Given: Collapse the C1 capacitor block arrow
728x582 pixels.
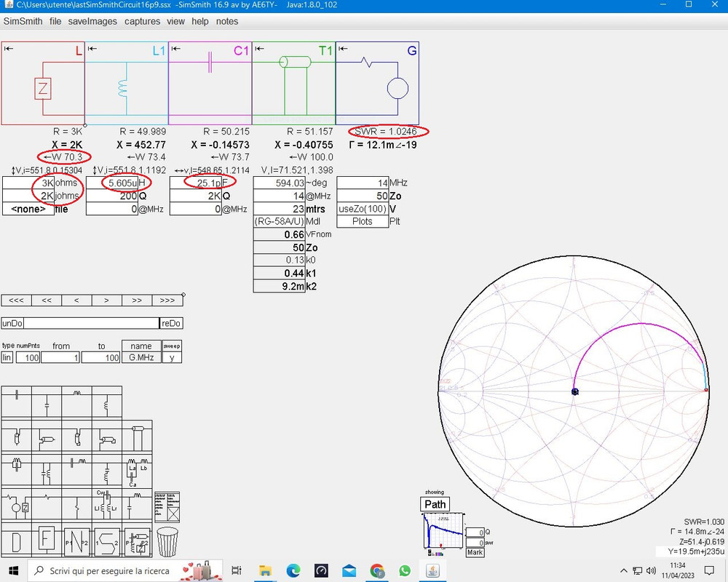Looking at the screenshot, I should click(175, 48).
